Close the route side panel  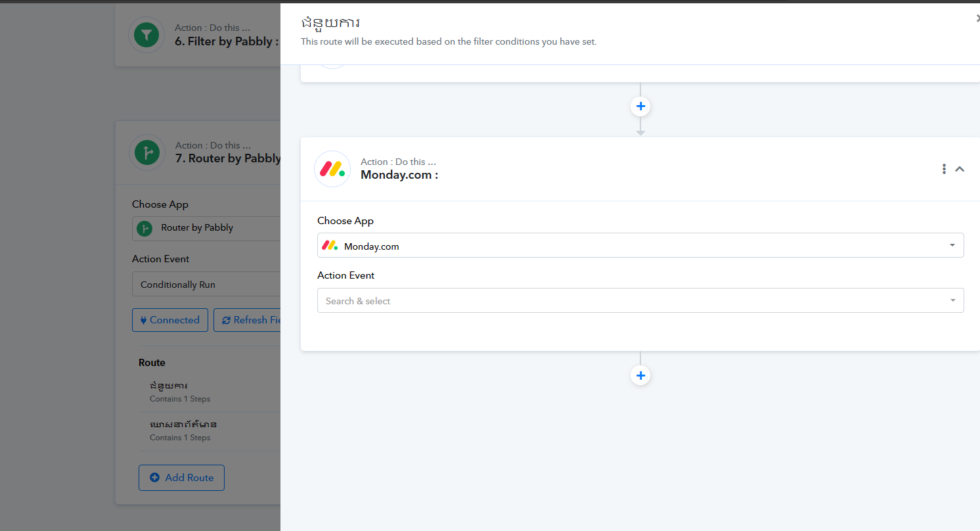[977, 19]
